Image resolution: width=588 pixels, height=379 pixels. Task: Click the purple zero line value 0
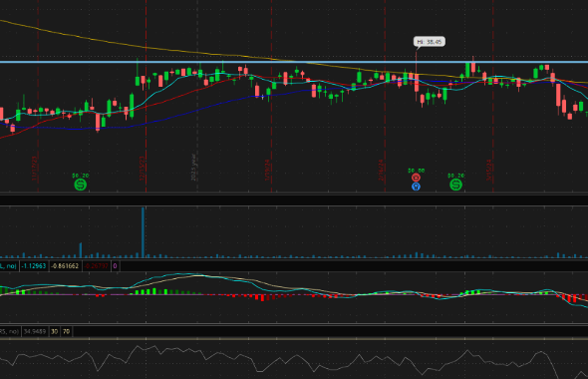115,266
